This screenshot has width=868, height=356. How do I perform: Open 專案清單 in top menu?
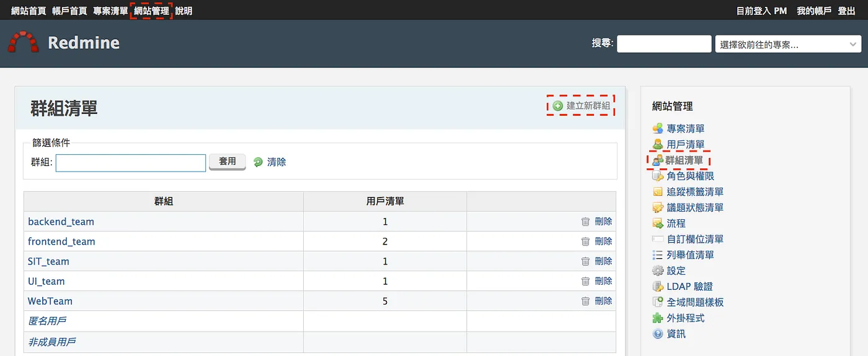click(x=110, y=11)
